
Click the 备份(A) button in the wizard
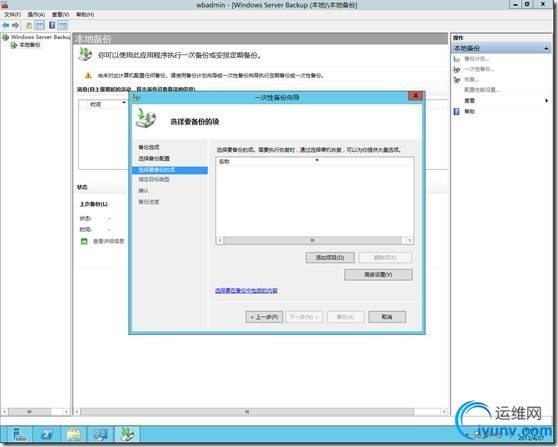click(x=345, y=317)
